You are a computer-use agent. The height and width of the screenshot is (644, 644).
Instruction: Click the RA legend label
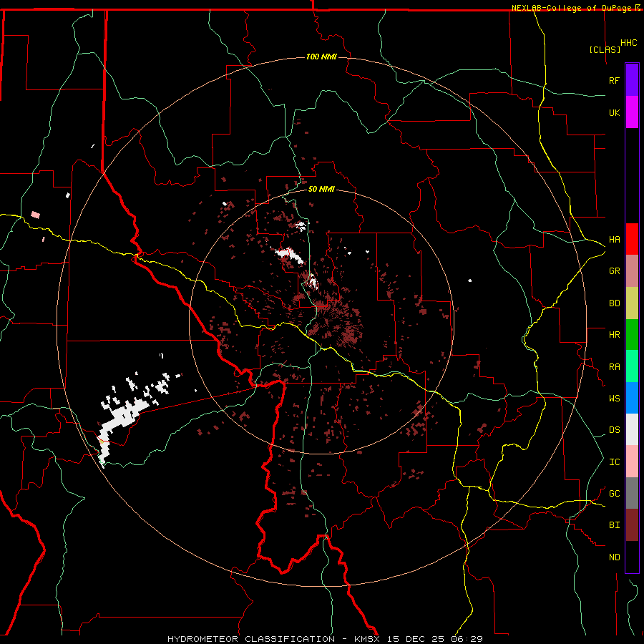pos(614,367)
